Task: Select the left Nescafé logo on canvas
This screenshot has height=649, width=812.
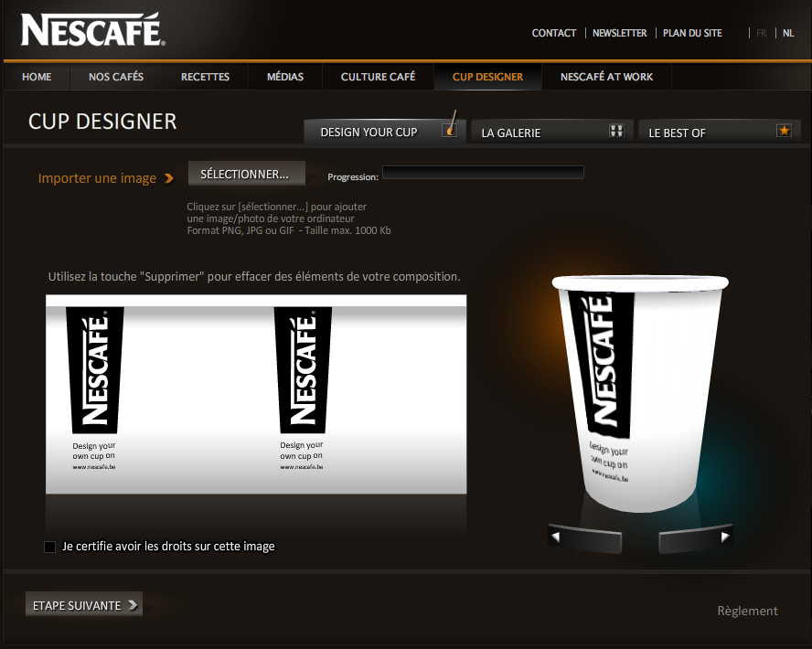Action: coord(95,370)
